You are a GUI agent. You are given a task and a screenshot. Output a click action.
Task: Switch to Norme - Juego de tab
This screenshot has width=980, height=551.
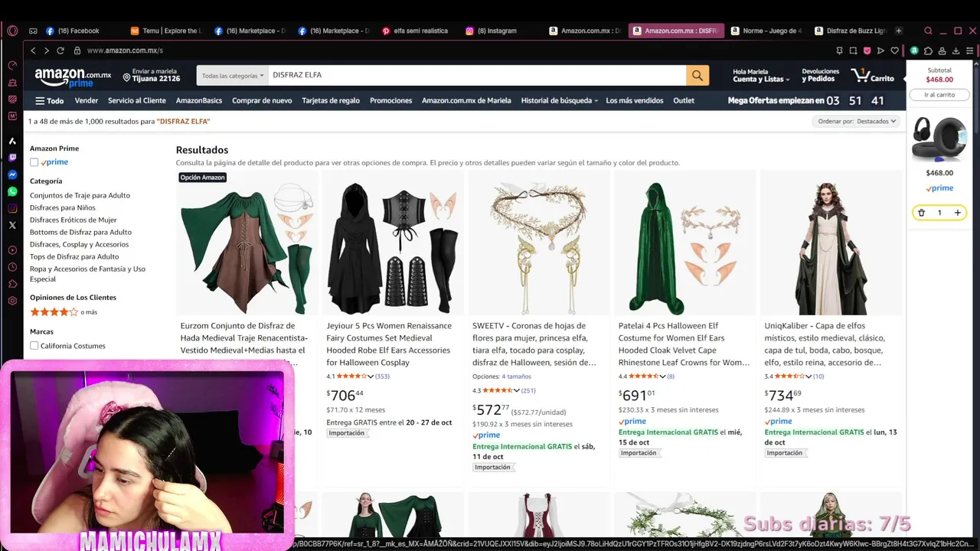coord(766,31)
